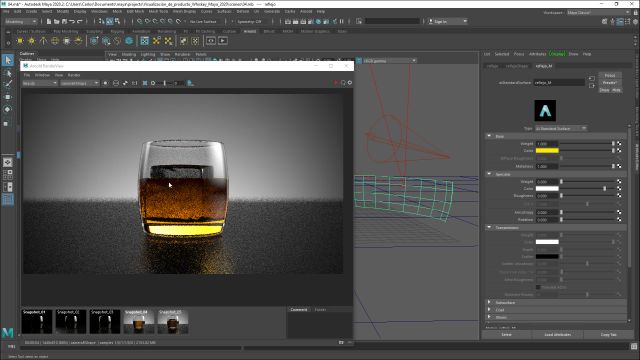Collapse the Transmission section
This screenshot has height=360, width=640.
pyautogui.click(x=489, y=227)
